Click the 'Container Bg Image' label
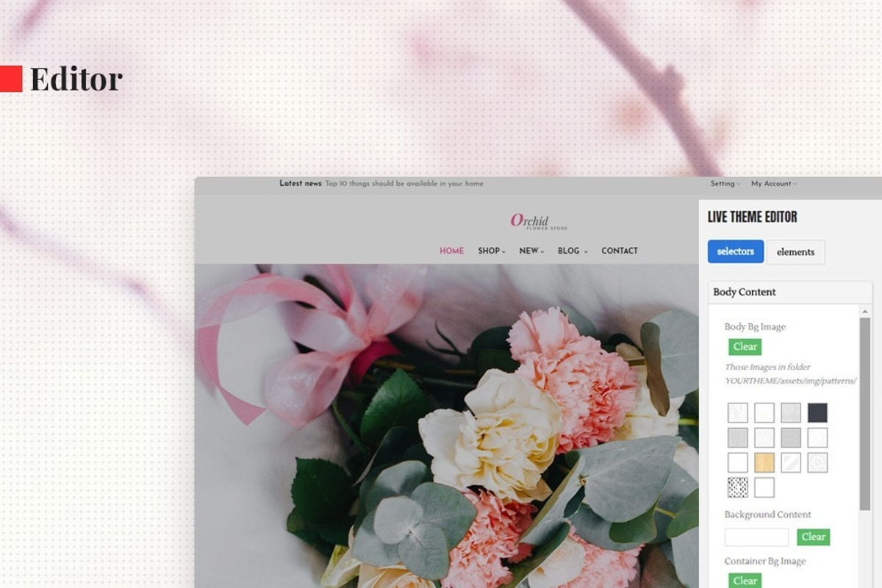 click(765, 562)
